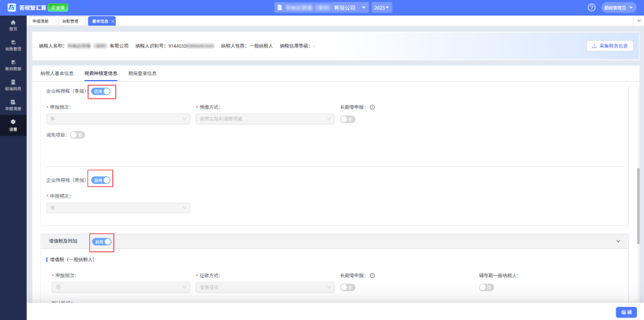Viewport: 644px width, 320px height.
Task: Click info icon beside 增值税 长期零申报
Action: (373, 276)
